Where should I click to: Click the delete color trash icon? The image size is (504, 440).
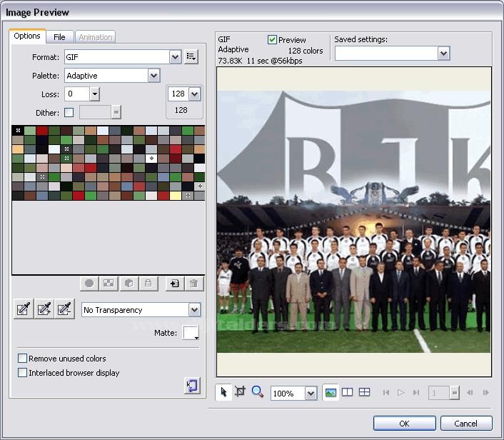click(x=194, y=284)
